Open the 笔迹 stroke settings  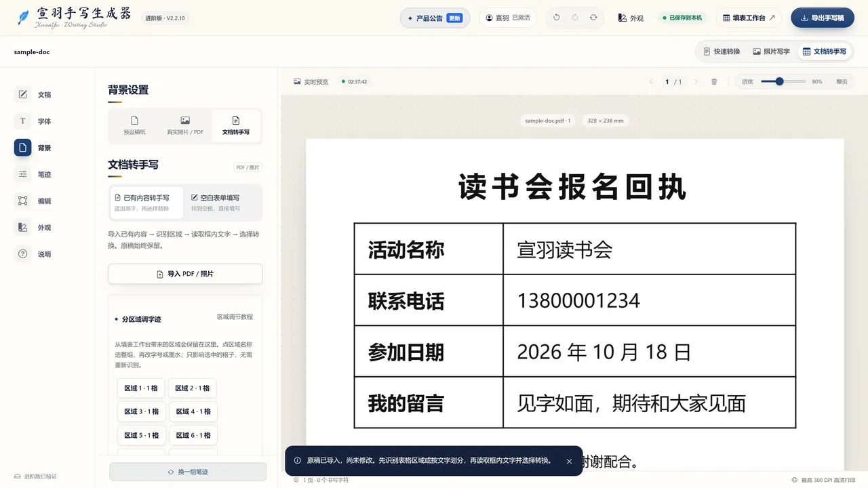pyautogui.click(x=34, y=174)
